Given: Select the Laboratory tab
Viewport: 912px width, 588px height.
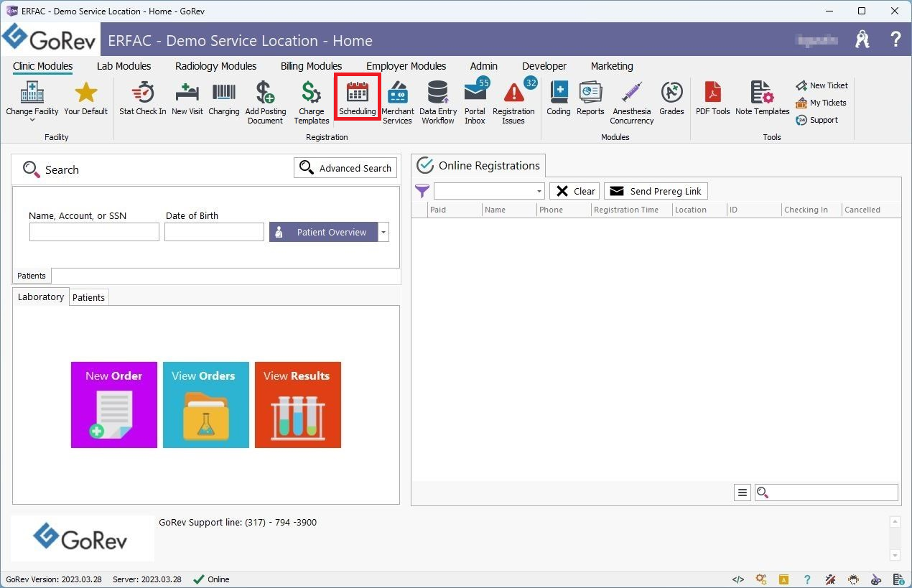Looking at the screenshot, I should point(41,297).
